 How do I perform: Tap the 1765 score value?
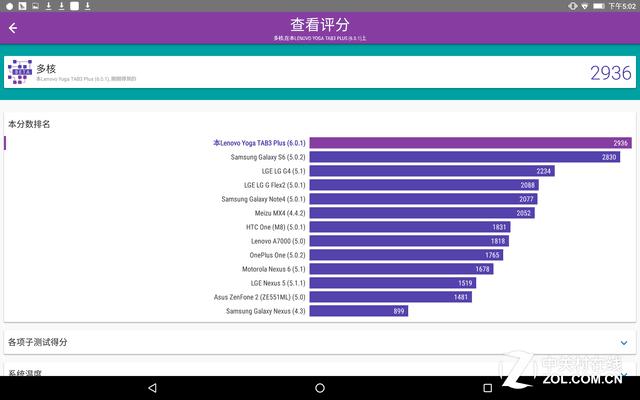(x=492, y=255)
